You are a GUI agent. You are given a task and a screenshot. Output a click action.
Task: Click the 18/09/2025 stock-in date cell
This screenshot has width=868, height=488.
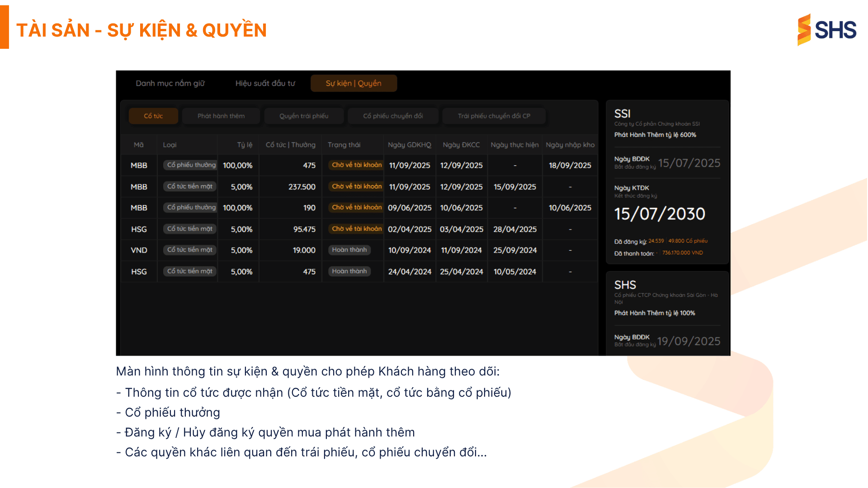tap(570, 165)
